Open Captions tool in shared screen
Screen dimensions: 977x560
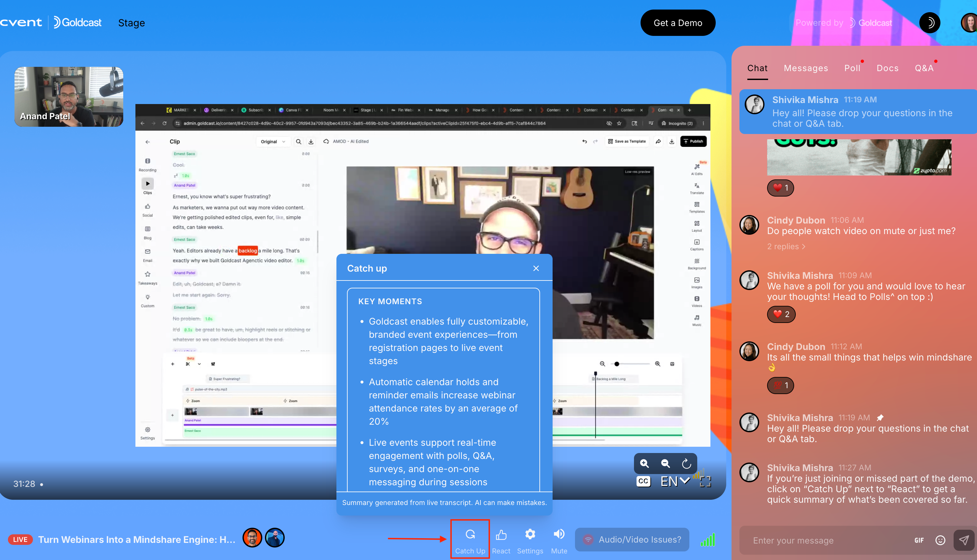click(x=697, y=245)
